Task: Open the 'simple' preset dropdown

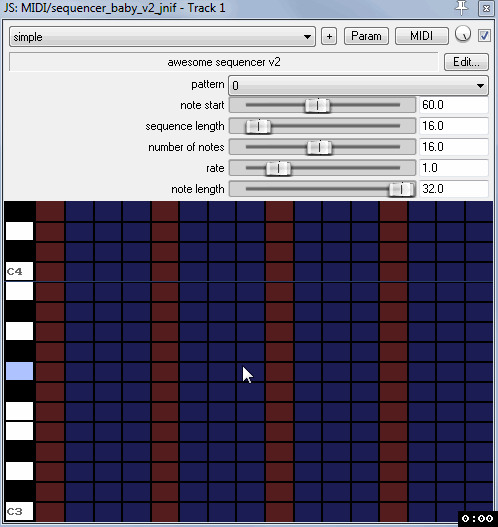Action: (x=162, y=37)
